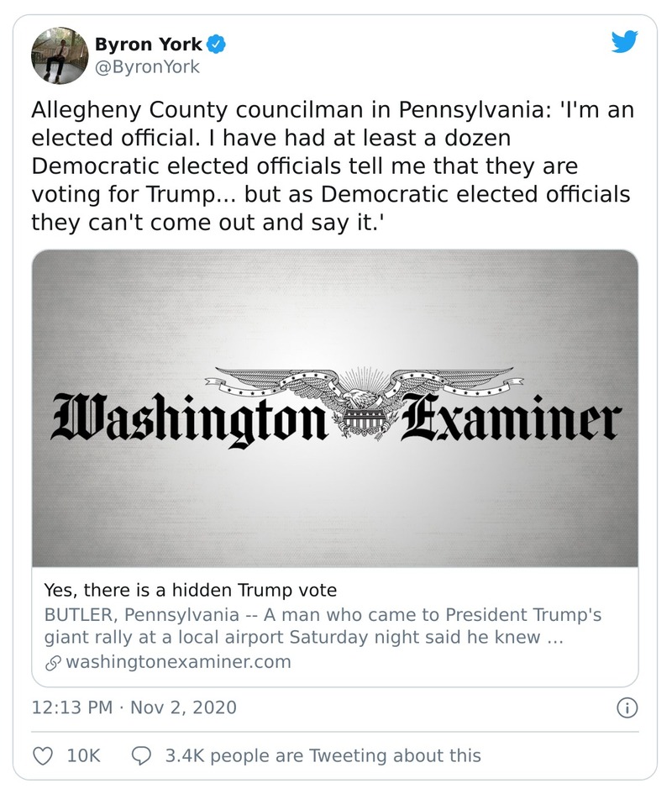Click the Twitter bird logo
672x794 pixels.
coord(624,43)
